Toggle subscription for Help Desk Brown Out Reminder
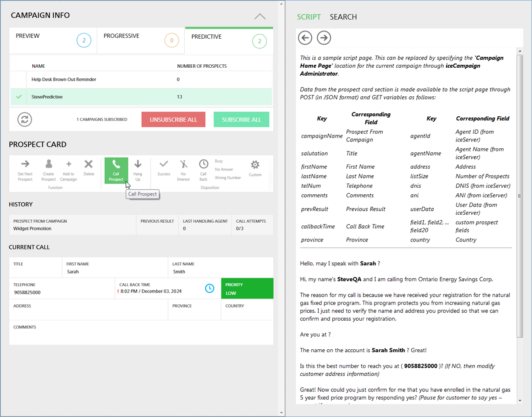Image resolution: width=532 pixels, height=417 pixels. point(19,80)
